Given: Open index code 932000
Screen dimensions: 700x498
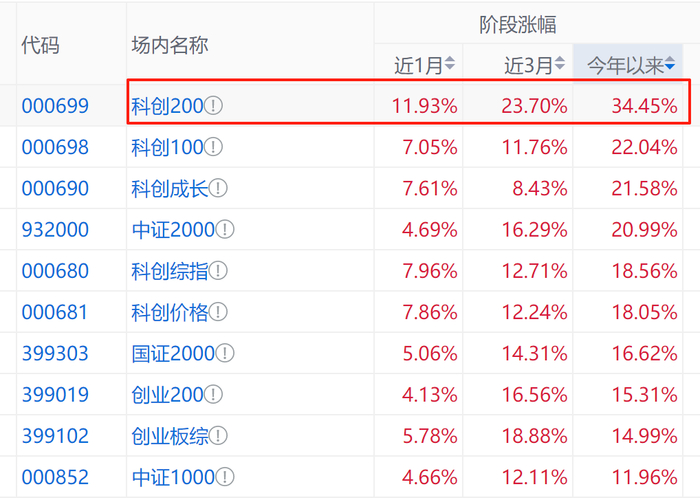Looking at the screenshot, I should (x=55, y=229).
